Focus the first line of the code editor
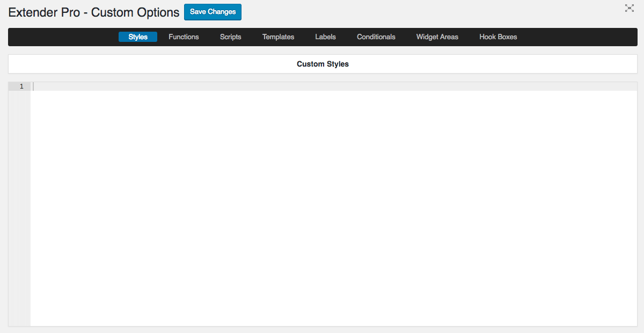This screenshot has width=644, height=333. click(x=322, y=86)
